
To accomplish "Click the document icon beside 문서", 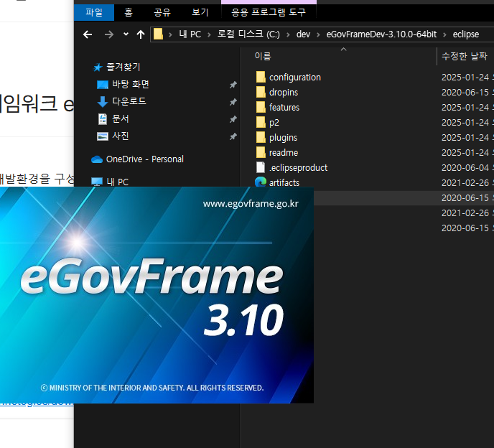I will (103, 119).
